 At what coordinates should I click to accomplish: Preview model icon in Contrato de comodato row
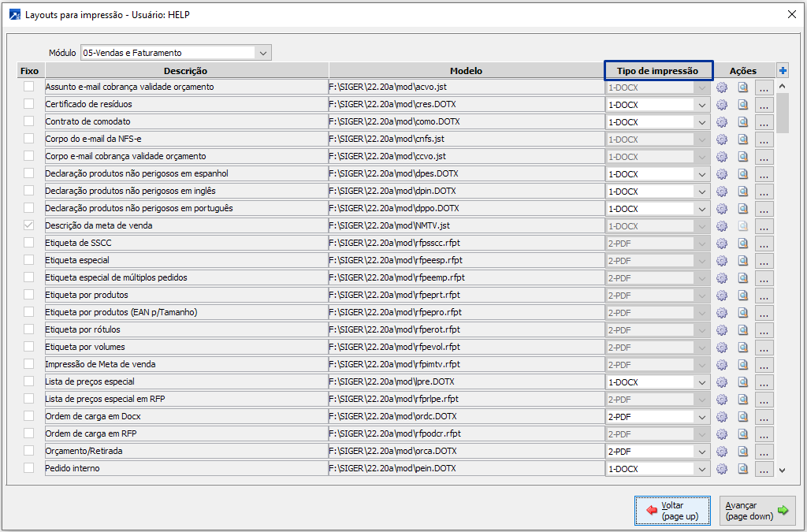coord(742,122)
